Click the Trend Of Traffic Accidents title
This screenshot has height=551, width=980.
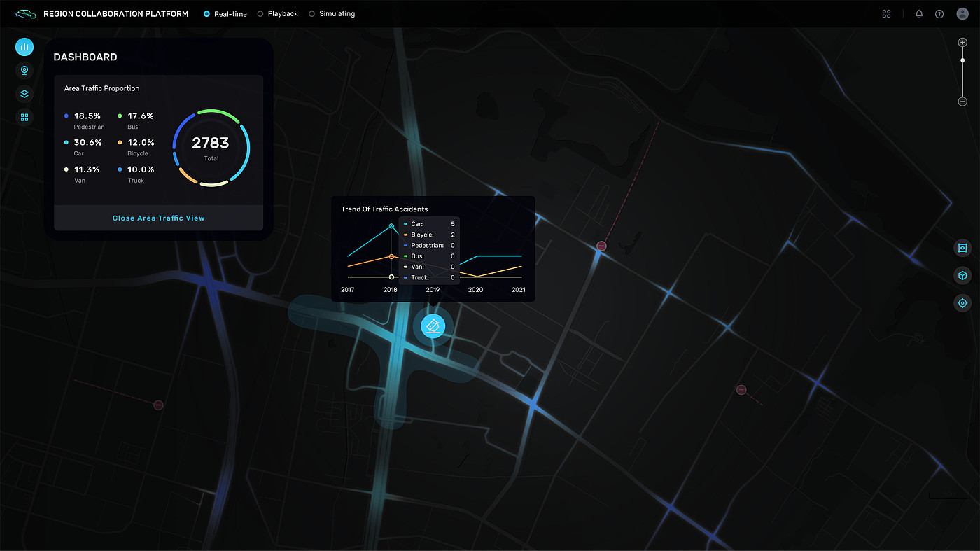tap(384, 209)
